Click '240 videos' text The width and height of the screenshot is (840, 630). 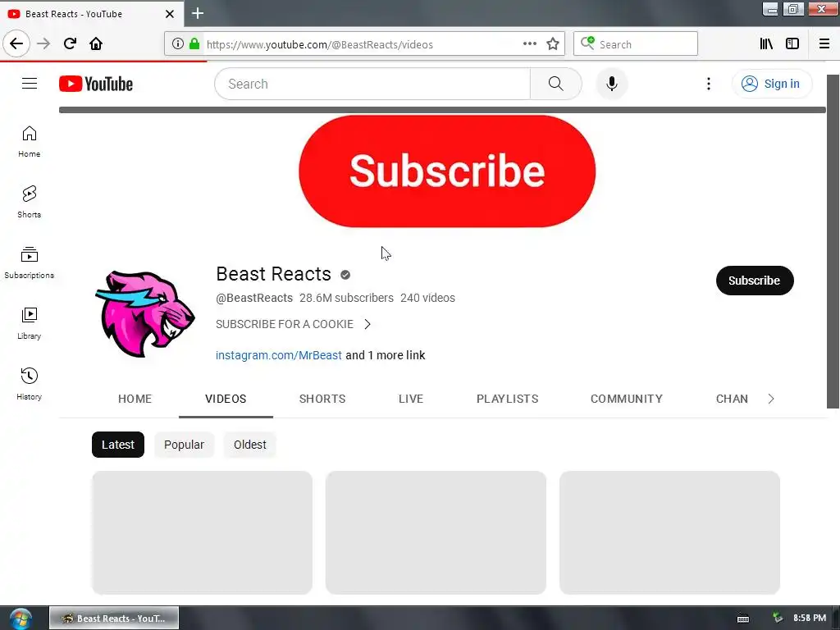[x=427, y=298]
